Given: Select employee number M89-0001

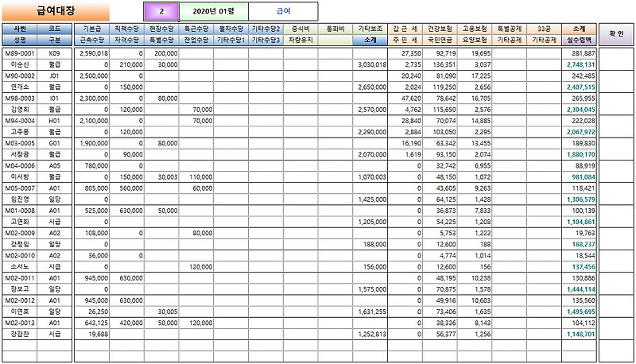Looking at the screenshot, I should (19, 53).
